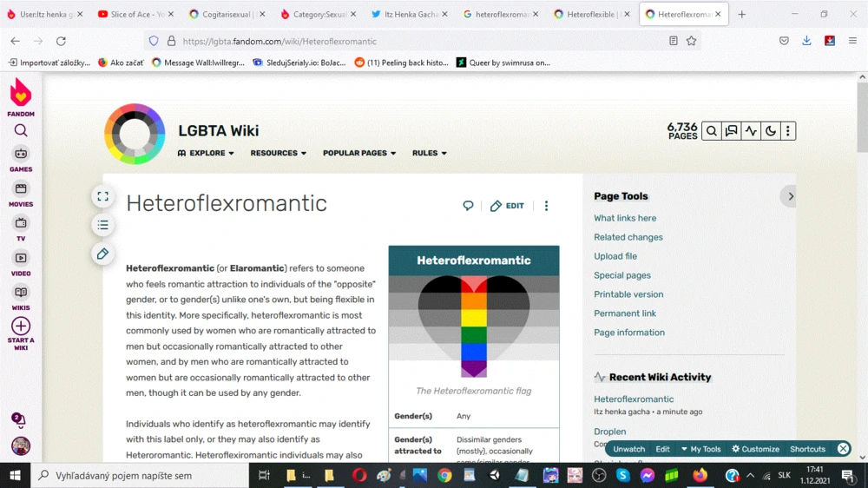868x488 pixels.
Task: Click the Windows taskbar search box
Action: tap(140, 475)
